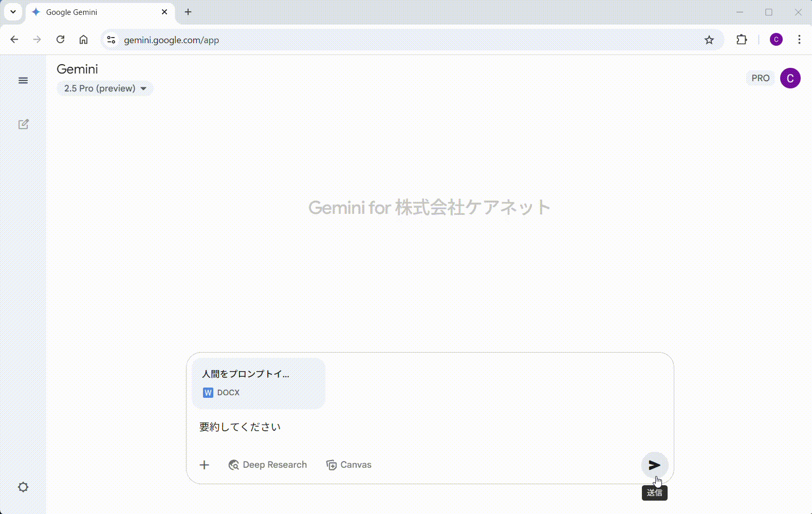Click the Gemini title text
This screenshot has height=514, width=812.
tap(77, 69)
